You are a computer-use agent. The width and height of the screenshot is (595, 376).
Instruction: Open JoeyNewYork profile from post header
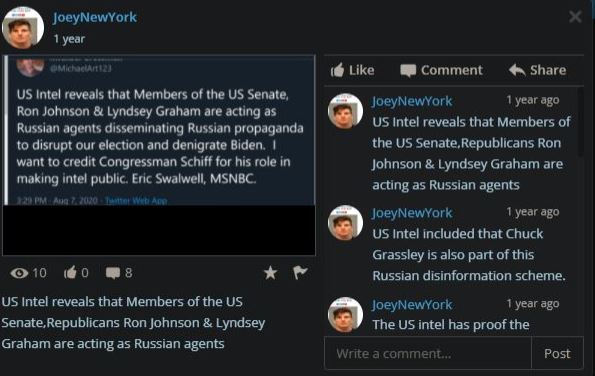coord(95,17)
